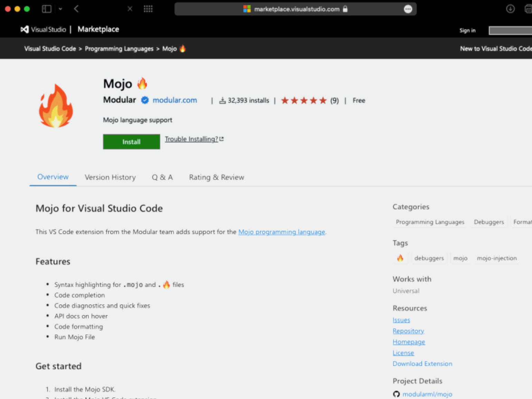Click Programming Languages category tag
Image resolution: width=532 pixels, height=399 pixels.
tap(430, 222)
